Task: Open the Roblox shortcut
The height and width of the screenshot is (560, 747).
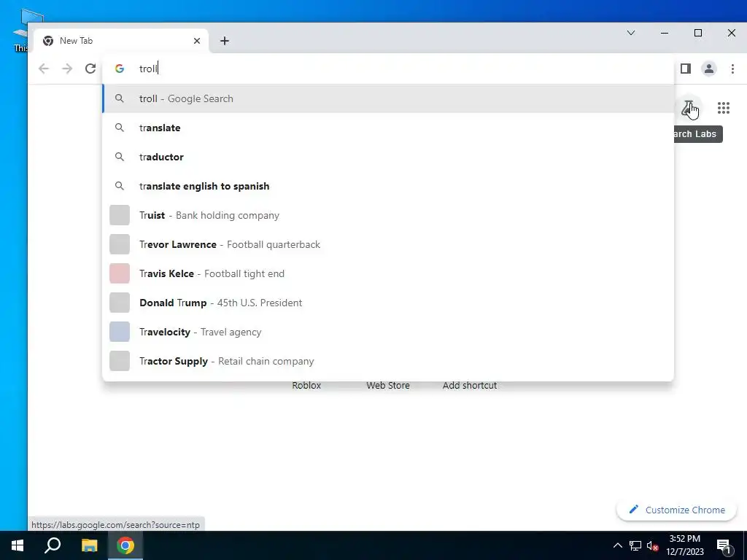Action: [306, 385]
